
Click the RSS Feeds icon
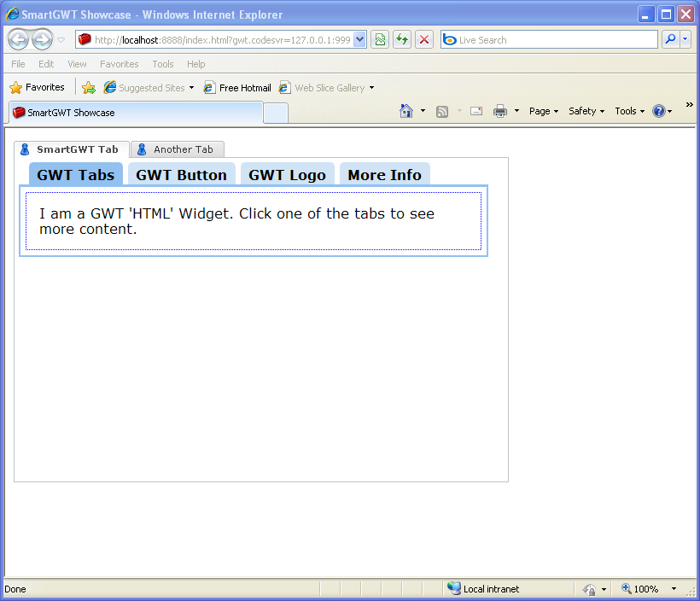(x=442, y=111)
